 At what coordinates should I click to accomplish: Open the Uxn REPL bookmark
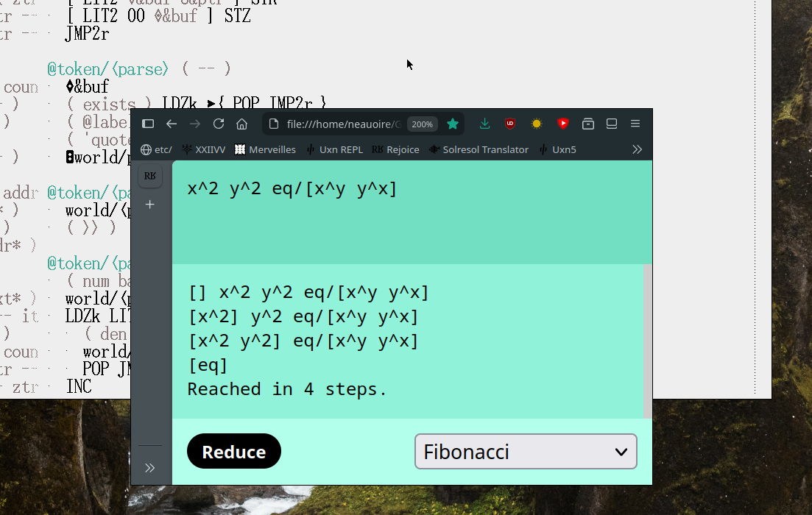pyautogui.click(x=334, y=149)
